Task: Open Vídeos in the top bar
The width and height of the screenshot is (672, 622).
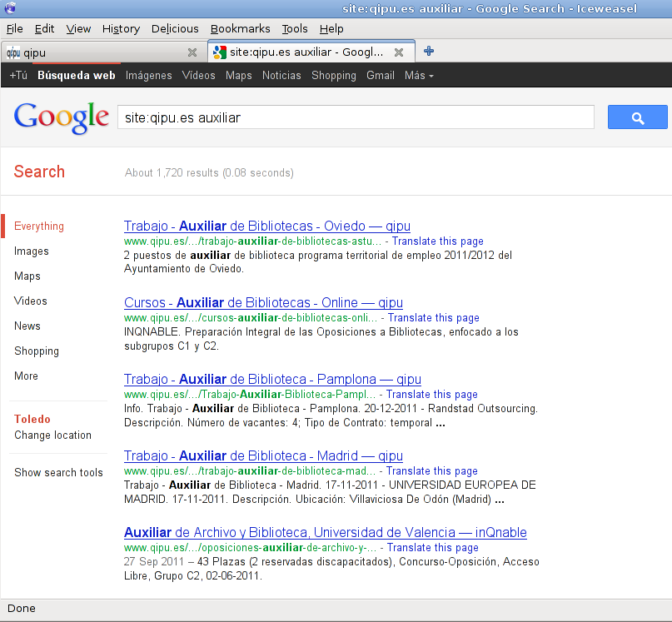Action: pos(198,76)
